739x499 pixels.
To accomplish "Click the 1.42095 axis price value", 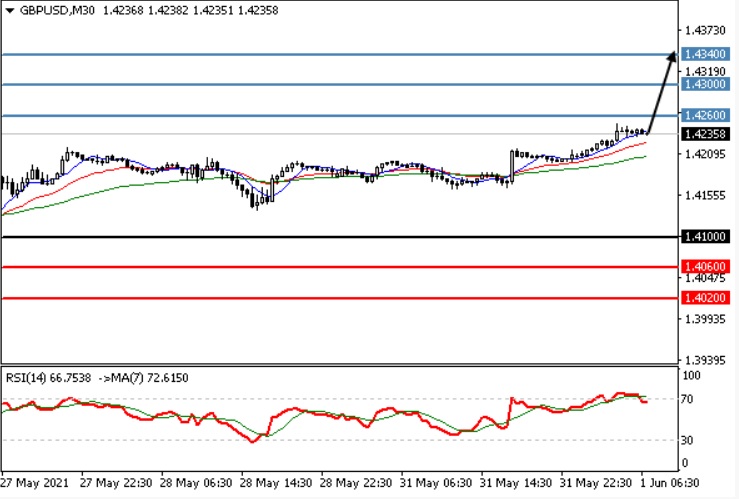I will coord(705,154).
